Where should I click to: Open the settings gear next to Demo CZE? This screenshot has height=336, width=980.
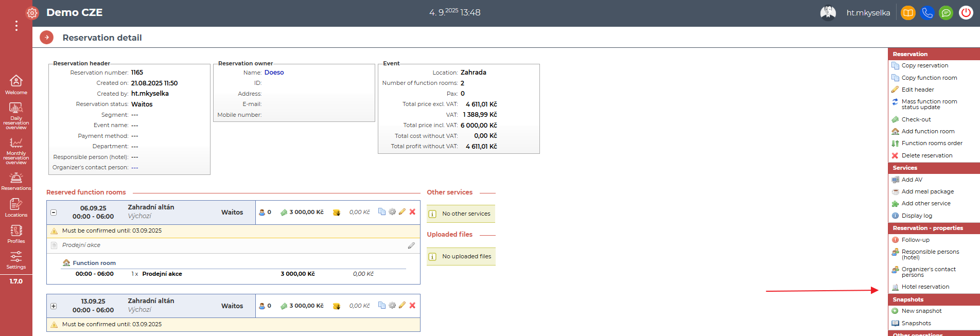pos(32,13)
